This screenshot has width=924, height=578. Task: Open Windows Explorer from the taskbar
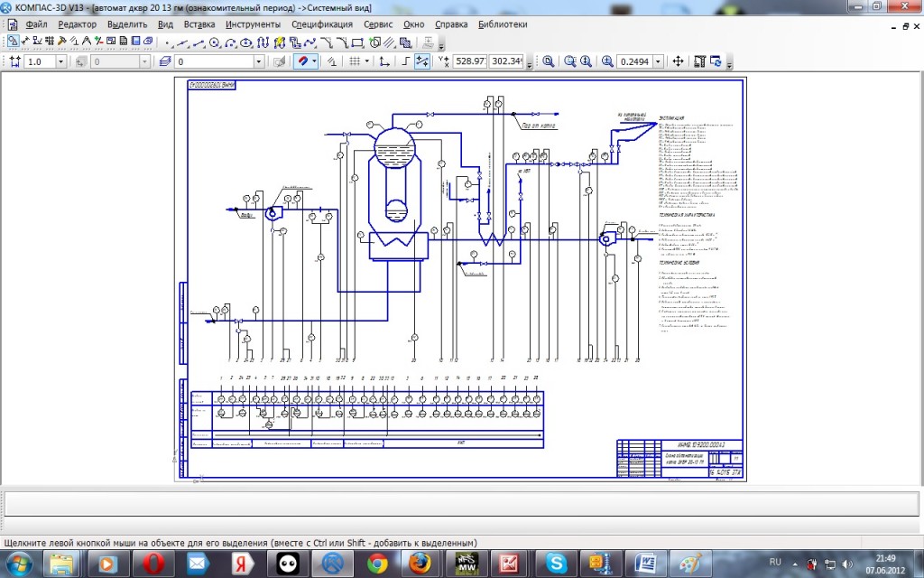tap(62, 564)
